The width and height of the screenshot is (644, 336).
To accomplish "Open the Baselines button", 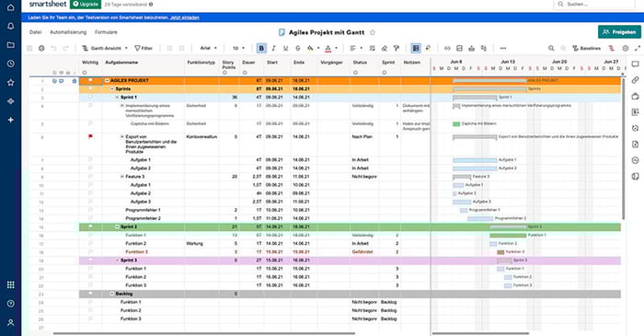I will (587, 48).
